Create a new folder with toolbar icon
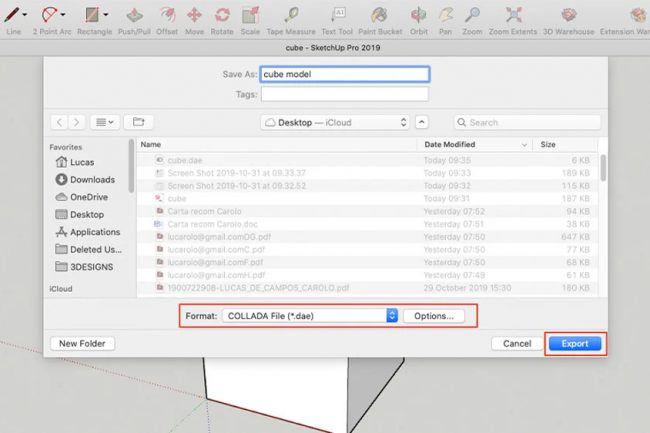Screen dimensions: 650x433 (x=139, y=122)
